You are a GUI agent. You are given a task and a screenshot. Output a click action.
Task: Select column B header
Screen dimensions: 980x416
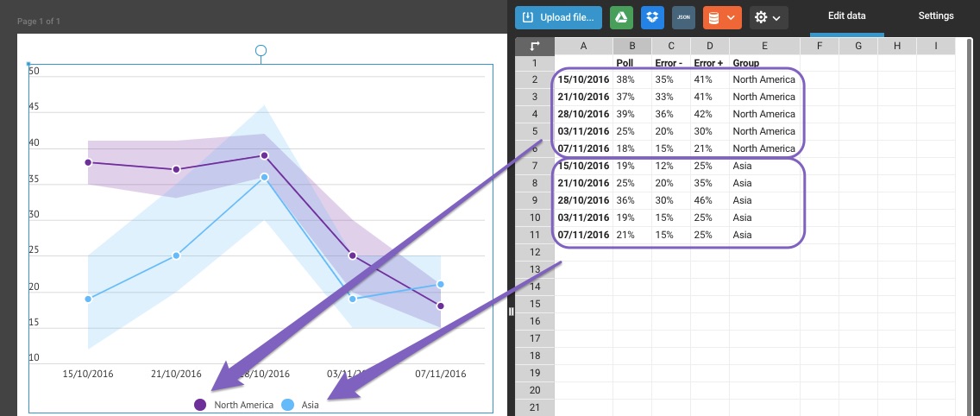pyautogui.click(x=632, y=46)
